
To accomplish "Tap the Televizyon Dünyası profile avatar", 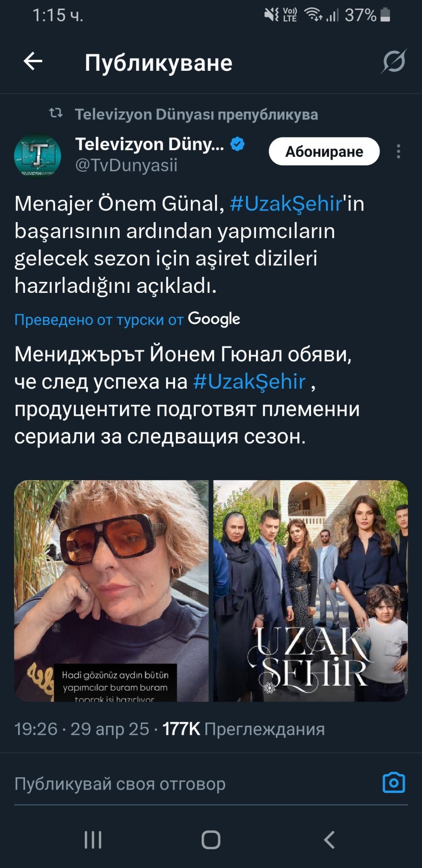I will click(x=37, y=156).
